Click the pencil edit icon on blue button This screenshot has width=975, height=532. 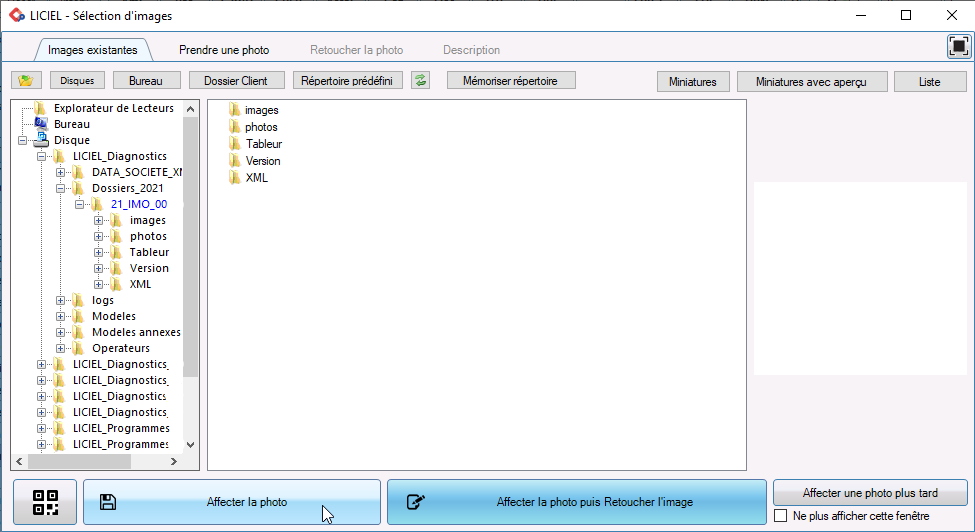point(415,502)
